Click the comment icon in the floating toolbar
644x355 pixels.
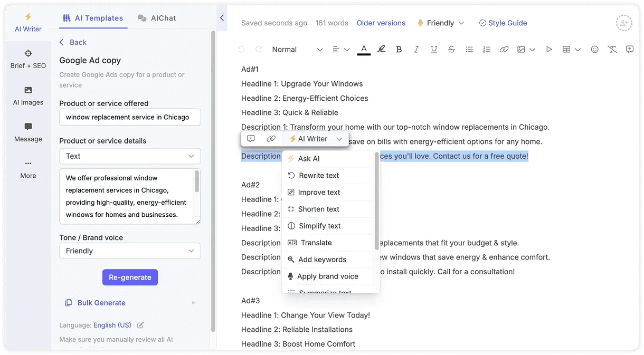click(251, 139)
